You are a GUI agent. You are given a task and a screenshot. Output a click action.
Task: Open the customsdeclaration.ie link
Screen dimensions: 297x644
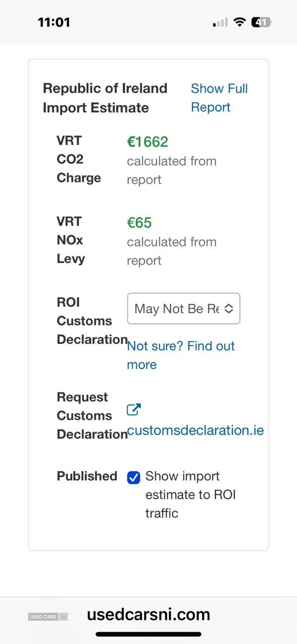[195, 430]
